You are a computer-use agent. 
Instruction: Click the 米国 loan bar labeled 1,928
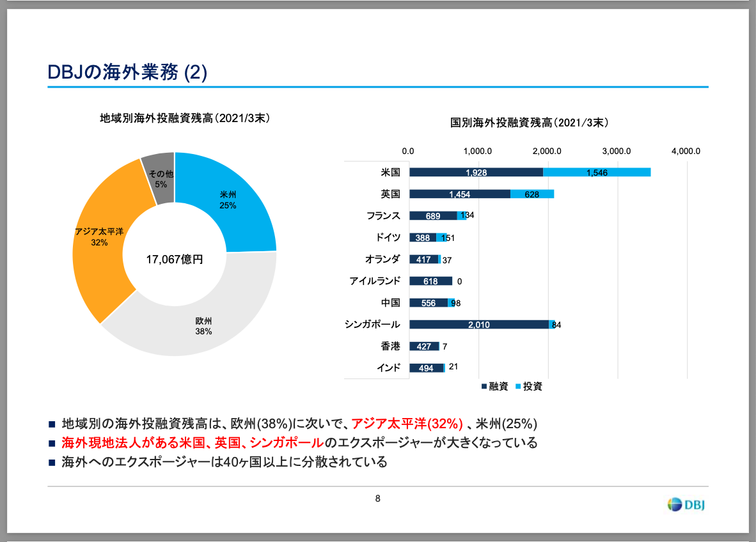[x=476, y=173]
